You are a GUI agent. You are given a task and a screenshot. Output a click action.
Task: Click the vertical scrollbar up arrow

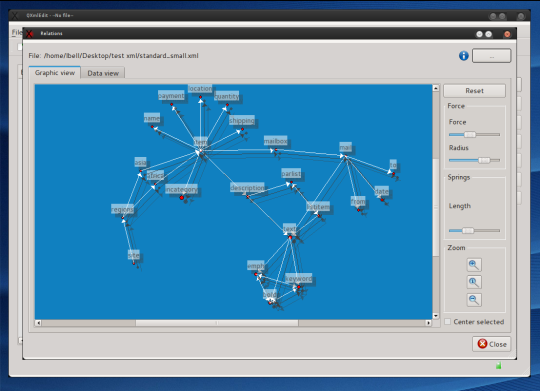pyautogui.click(x=436, y=88)
